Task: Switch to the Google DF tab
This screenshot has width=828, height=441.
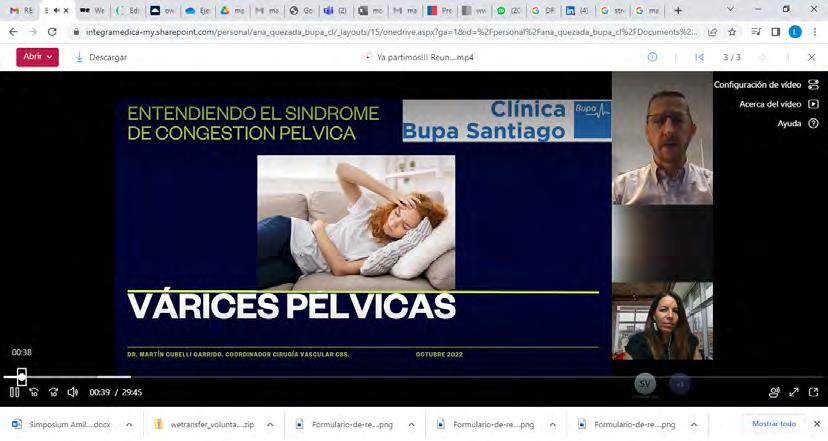Action: point(543,11)
